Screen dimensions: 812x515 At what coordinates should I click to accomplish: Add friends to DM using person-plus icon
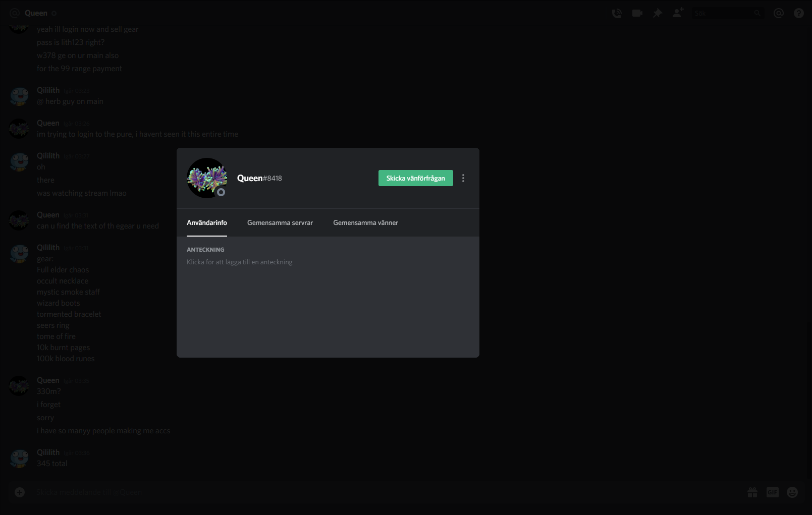(x=678, y=13)
